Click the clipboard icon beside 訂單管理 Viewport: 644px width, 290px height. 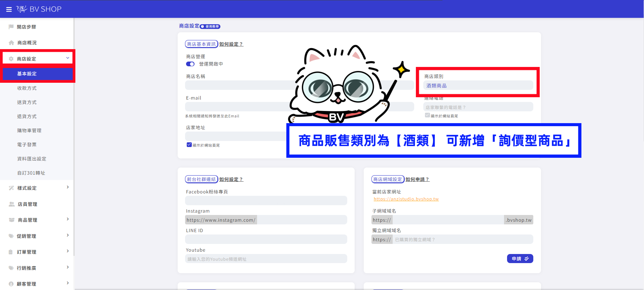[11, 252]
